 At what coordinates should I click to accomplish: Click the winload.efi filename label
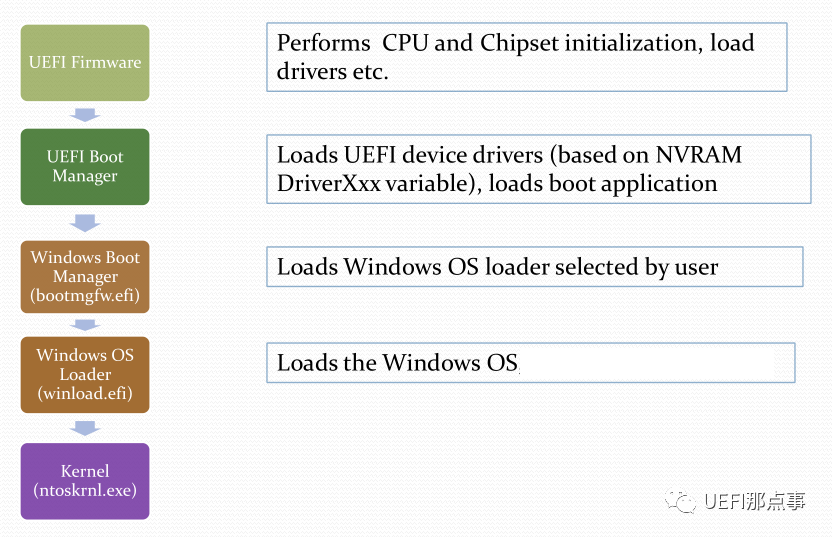[85, 393]
